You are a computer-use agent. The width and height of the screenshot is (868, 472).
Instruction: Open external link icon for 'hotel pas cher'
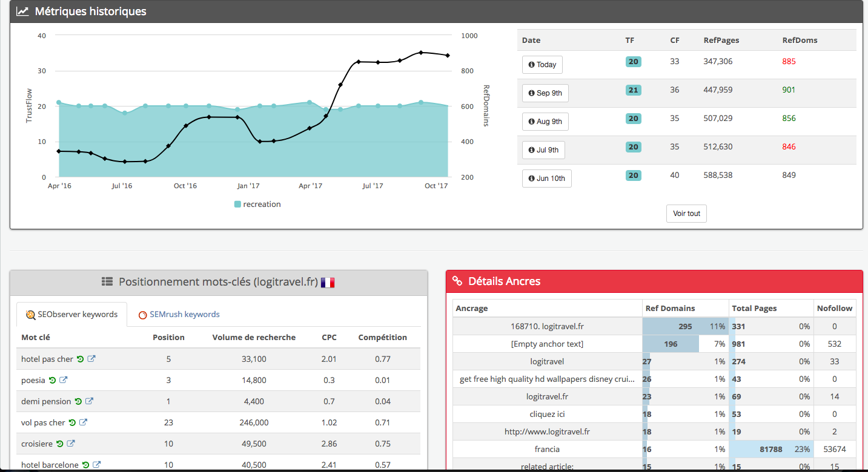click(91, 359)
